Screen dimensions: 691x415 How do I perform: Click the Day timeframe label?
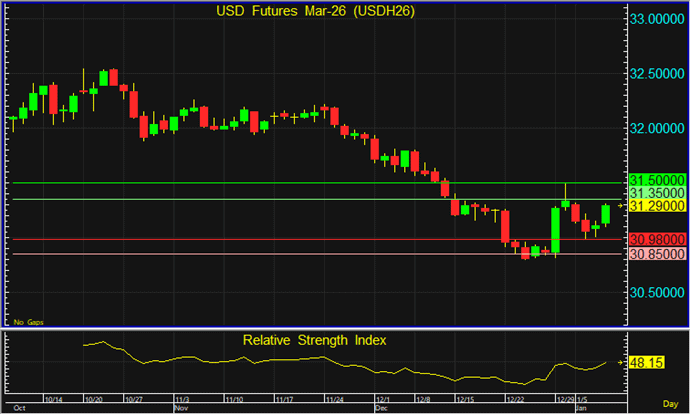[670, 404]
